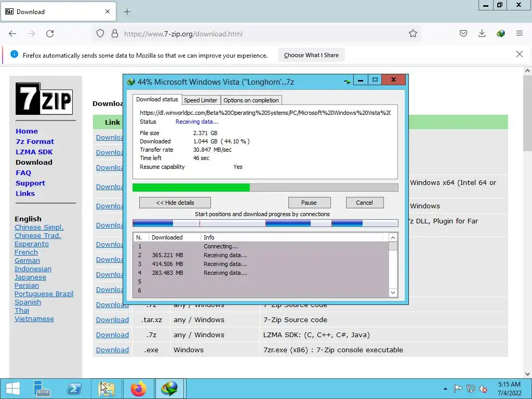The height and width of the screenshot is (399, 532).
Task: Go back using Firefox back arrow
Action: point(12,34)
